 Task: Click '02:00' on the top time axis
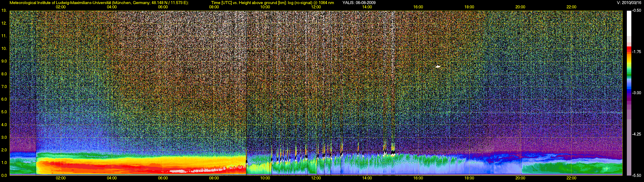[x=61, y=7]
